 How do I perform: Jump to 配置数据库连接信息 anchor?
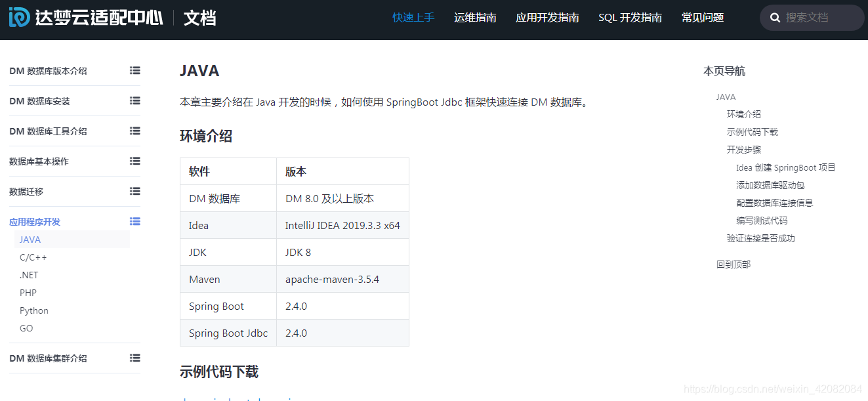click(775, 203)
